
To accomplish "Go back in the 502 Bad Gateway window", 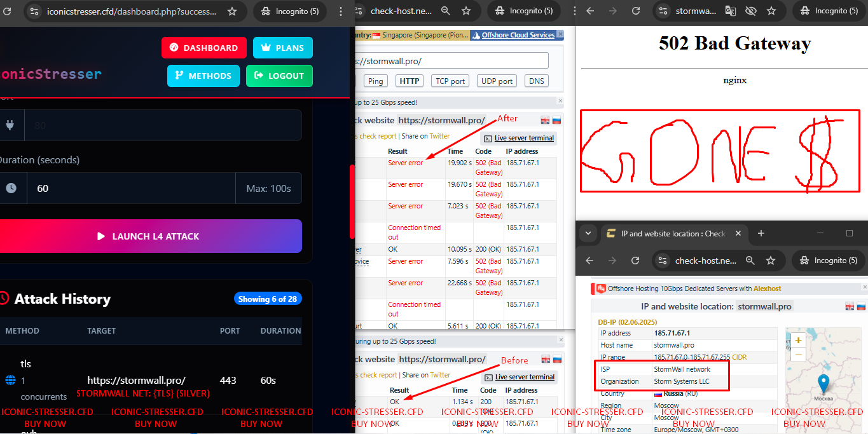I will coord(589,11).
